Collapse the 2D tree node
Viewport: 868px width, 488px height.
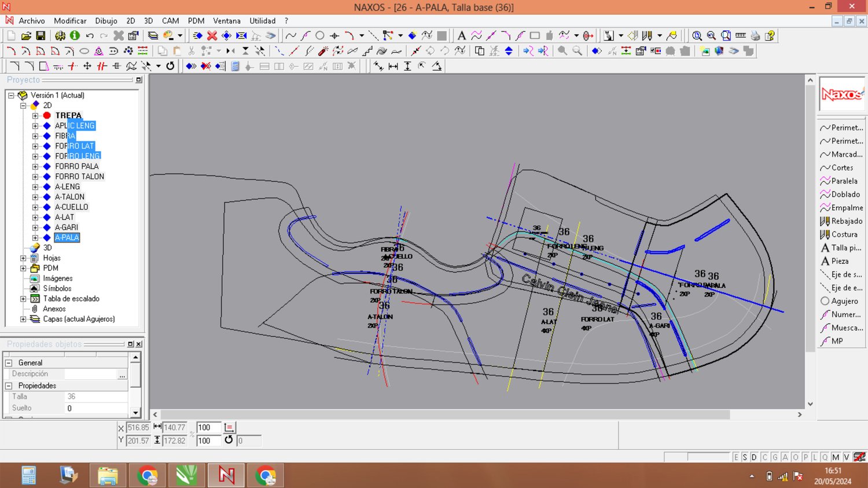point(23,105)
